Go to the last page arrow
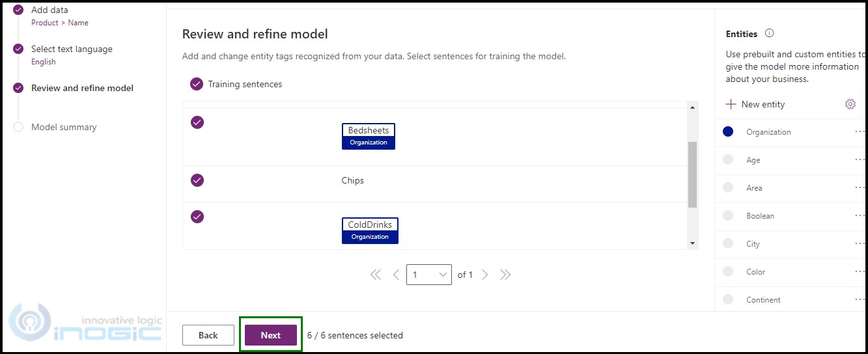Viewport: 868px width, 354px height. click(505, 275)
